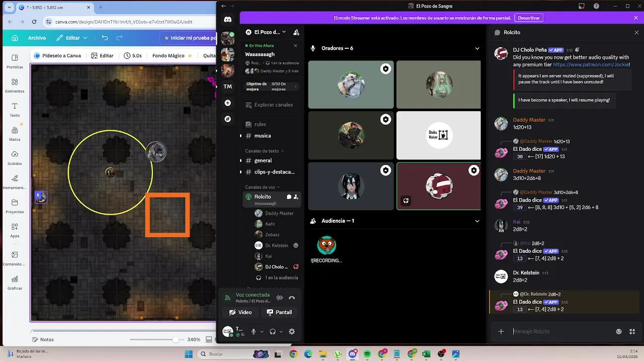Dismiss the En Vivo Ahora card
Screen dimensions: 644x362
(295, 46)
